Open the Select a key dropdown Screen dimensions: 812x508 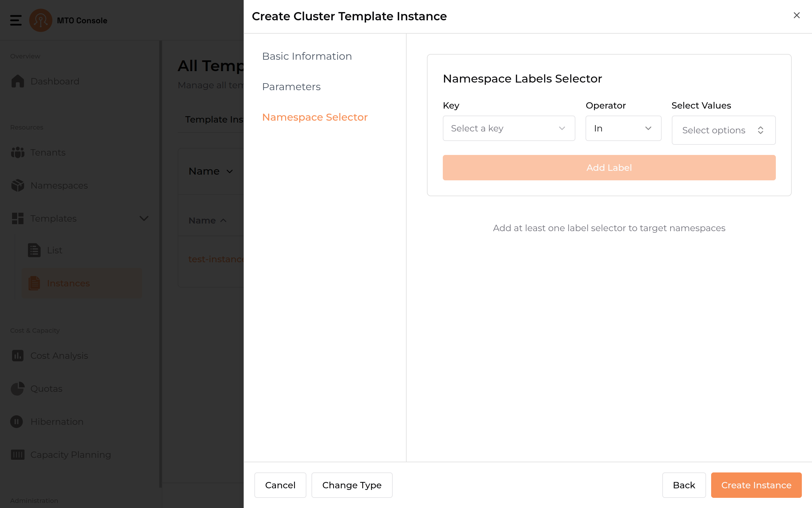point(509,128)
